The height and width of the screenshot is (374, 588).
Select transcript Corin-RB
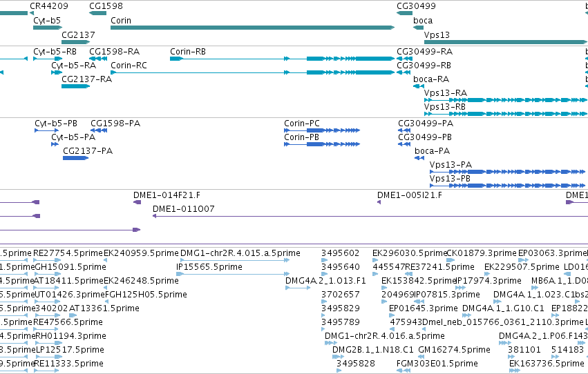pyautogui.click(x=283, y=59)
